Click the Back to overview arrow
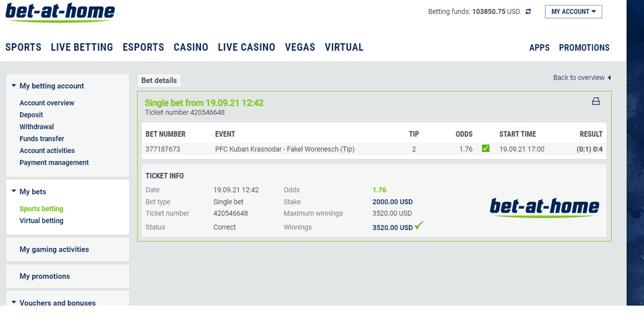The width and height of the screenshot is (644, 322). (609, 77)
